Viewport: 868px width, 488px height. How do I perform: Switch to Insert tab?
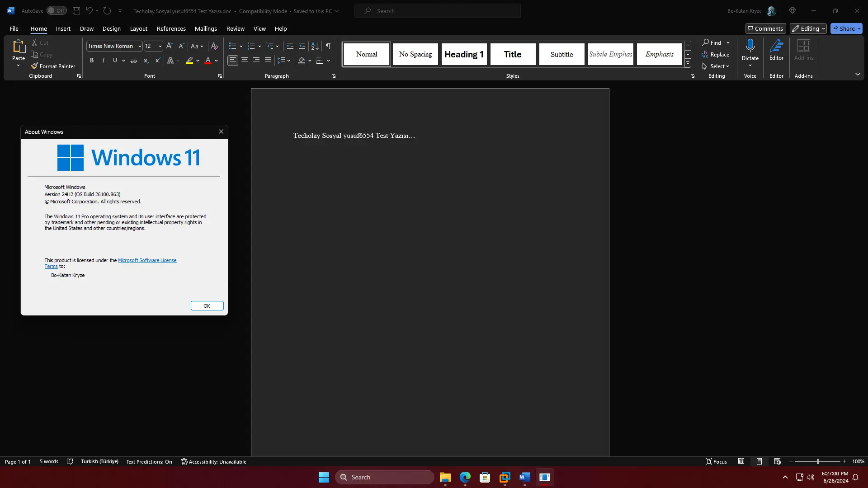(63, 28)
